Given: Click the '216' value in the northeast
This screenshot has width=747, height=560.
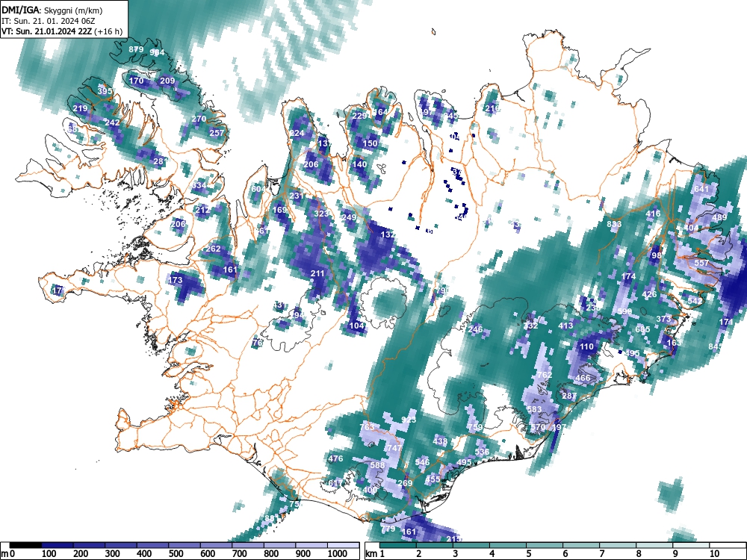Looking at the screenshot, I should [x=492, y=108].
